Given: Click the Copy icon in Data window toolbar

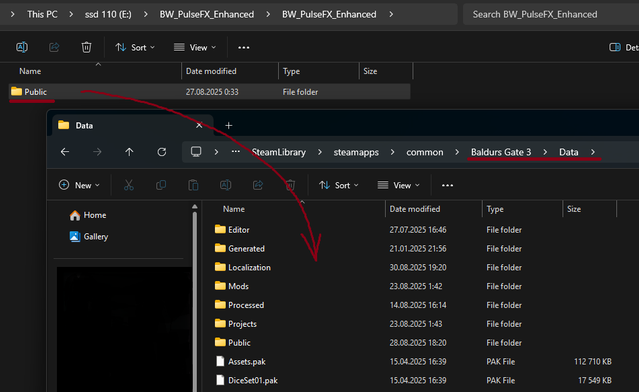Looking at the screenshot, I should click(161, 185).
